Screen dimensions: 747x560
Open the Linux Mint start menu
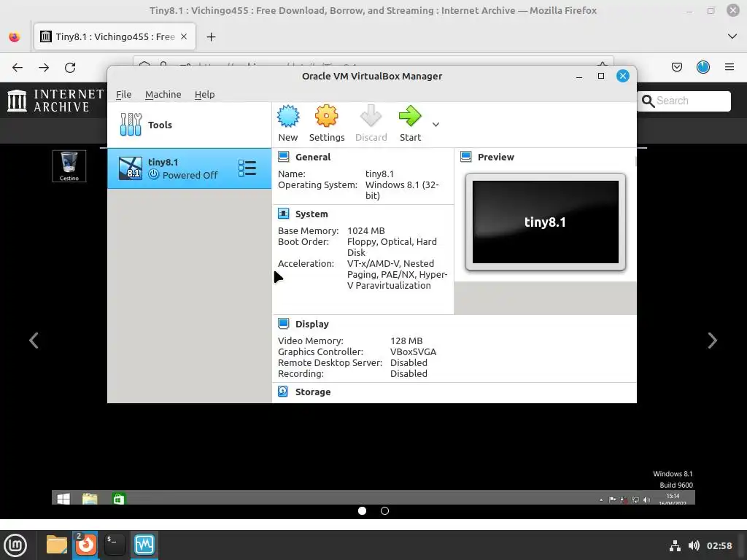[15, 545]
